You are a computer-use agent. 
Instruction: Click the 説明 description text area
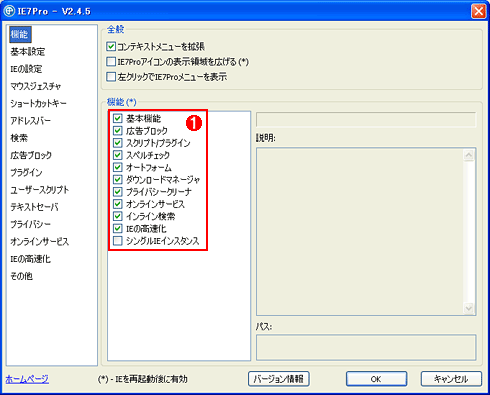[x=366, y=232]
